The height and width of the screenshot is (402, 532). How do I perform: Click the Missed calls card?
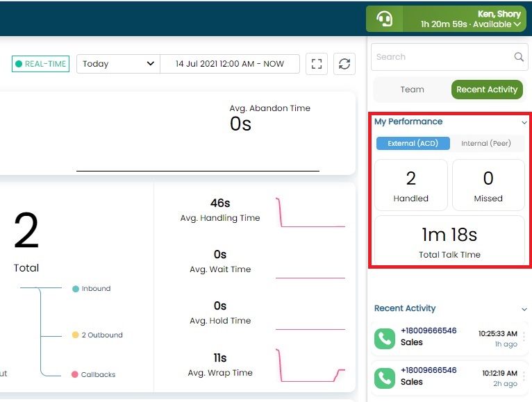488,185
